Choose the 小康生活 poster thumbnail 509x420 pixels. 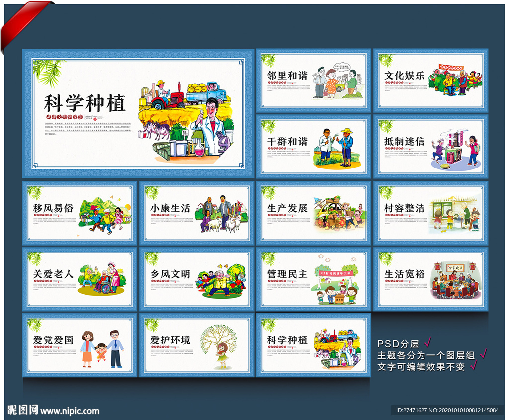point(197,213)
